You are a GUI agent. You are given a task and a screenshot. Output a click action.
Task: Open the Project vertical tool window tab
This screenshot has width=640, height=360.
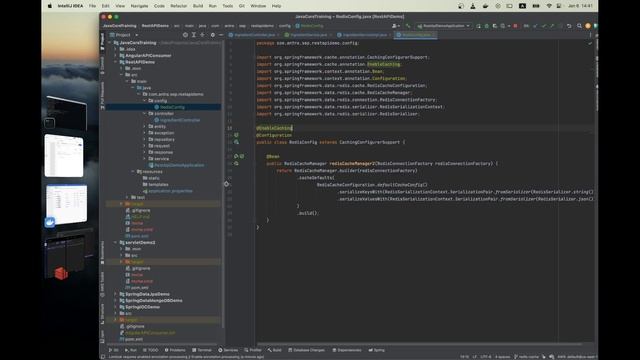102,41
